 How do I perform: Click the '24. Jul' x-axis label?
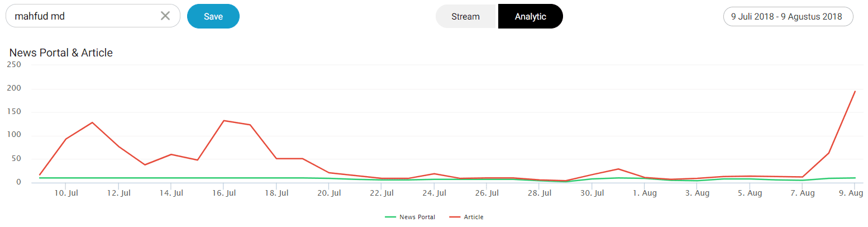434,193
